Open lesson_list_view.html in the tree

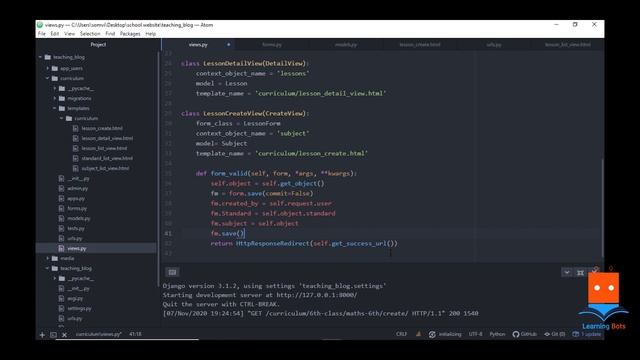(x=104, y=148)
